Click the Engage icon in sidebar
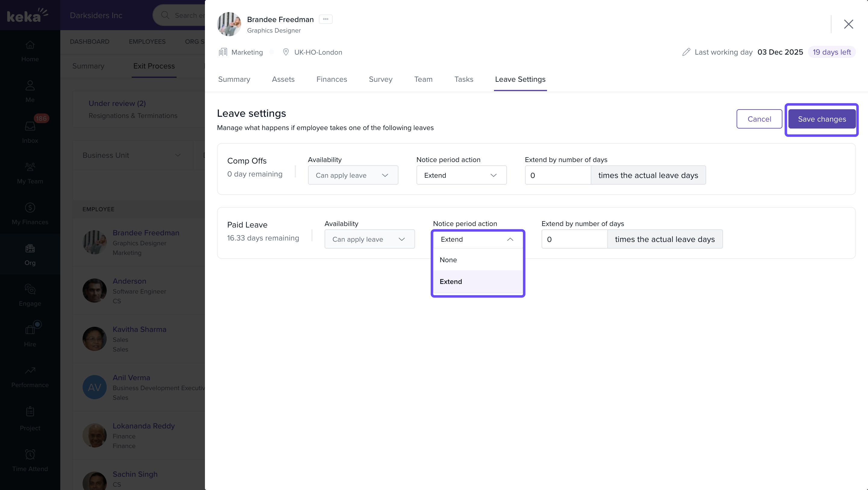Image resolution: width=868 pixels, height=490 pixels. point(30,289)
